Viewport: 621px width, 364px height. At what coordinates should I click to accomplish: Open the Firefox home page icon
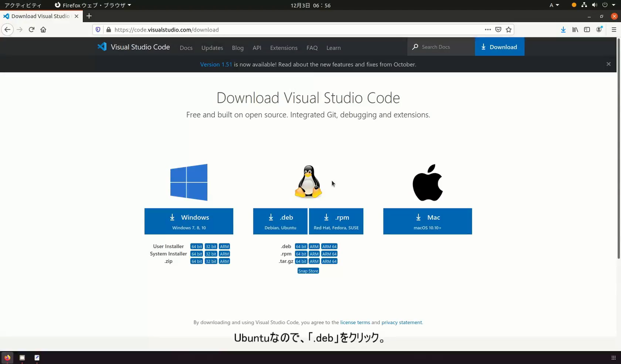(x=43, y=29)
